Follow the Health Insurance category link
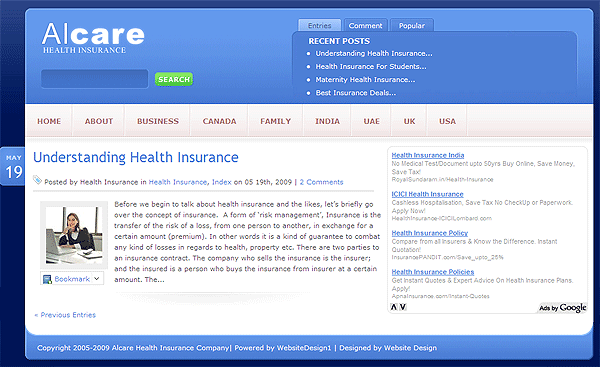600x367 pixels. coord(178,182)
